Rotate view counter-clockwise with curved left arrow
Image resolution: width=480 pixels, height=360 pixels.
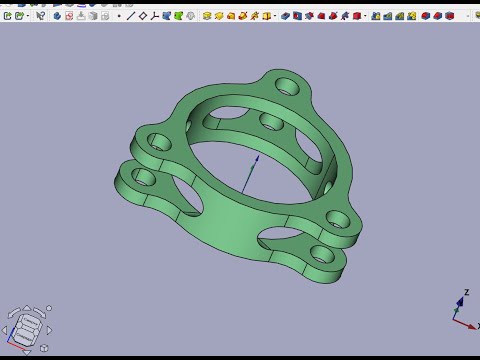coord(14,312)
